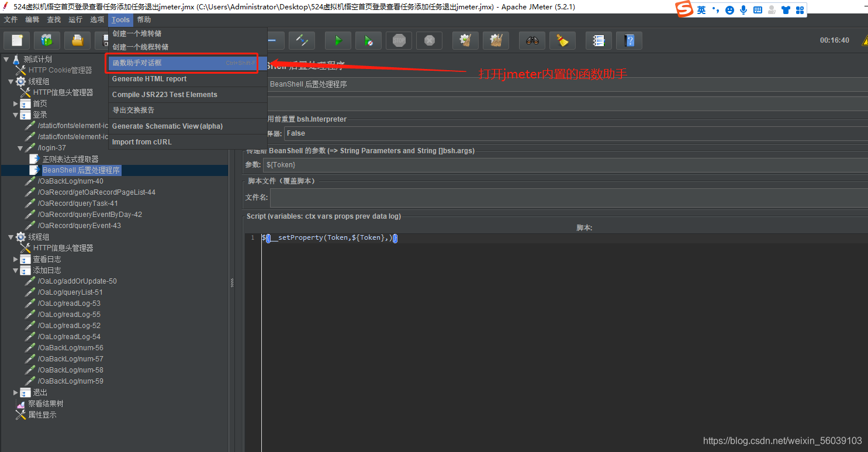The width and height of the screenshot is (868, 452).
Task: Select /OaRecord/queryTask-41 sampler in tree
Action: [78, 203]
